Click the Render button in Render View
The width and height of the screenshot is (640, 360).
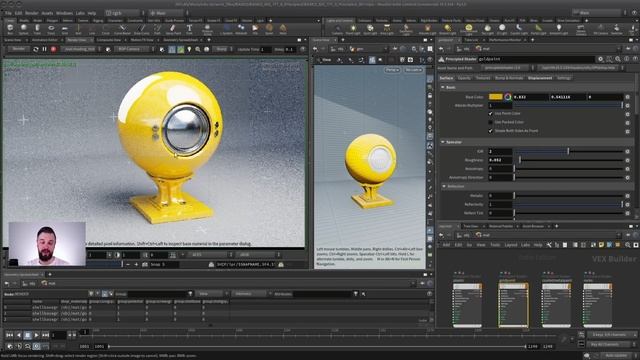pyautogui.click(x=18, y=49)
